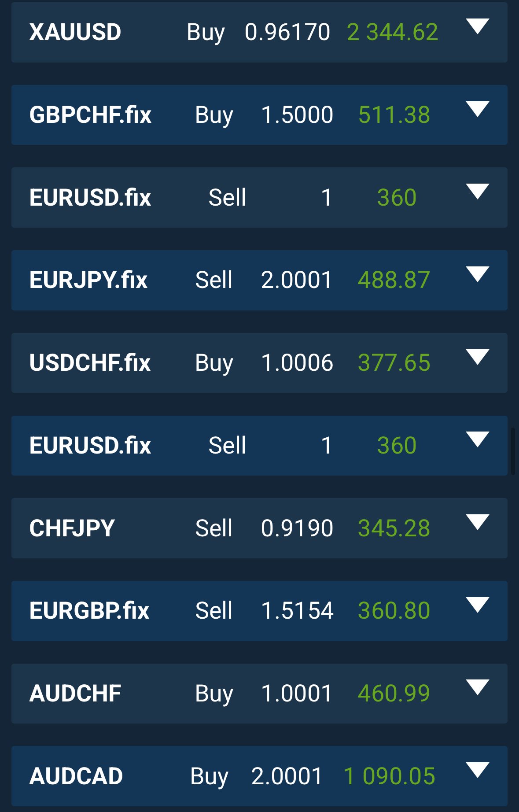
Task: Tap the Buy label on USDCHF.fix row
Action: tap(214, 363)
